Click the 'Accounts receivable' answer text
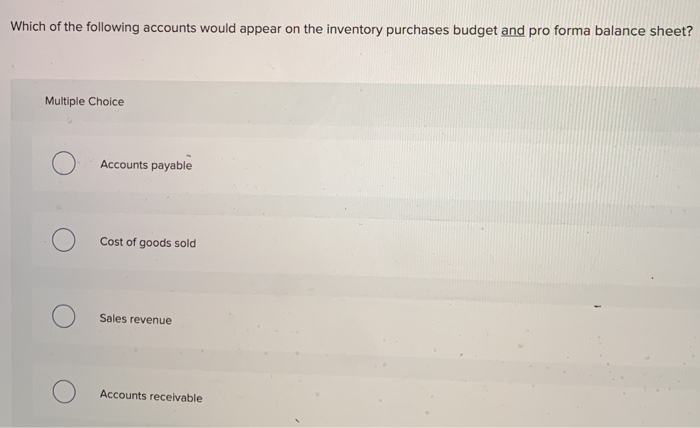 [151, 396]
